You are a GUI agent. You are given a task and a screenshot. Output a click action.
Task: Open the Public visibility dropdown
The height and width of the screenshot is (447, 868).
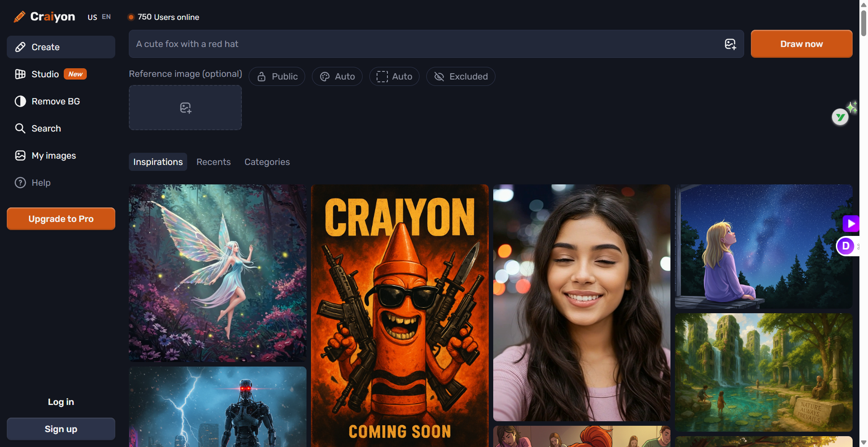pos(277,76)
